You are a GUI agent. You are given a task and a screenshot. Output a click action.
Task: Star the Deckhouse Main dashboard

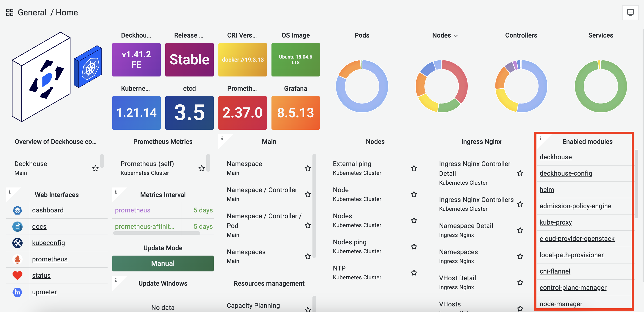[x=95, y=169]
